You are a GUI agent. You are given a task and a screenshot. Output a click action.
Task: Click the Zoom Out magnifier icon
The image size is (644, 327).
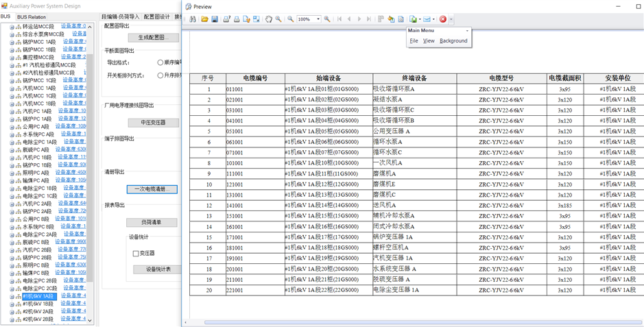click(x=291, y=19)
